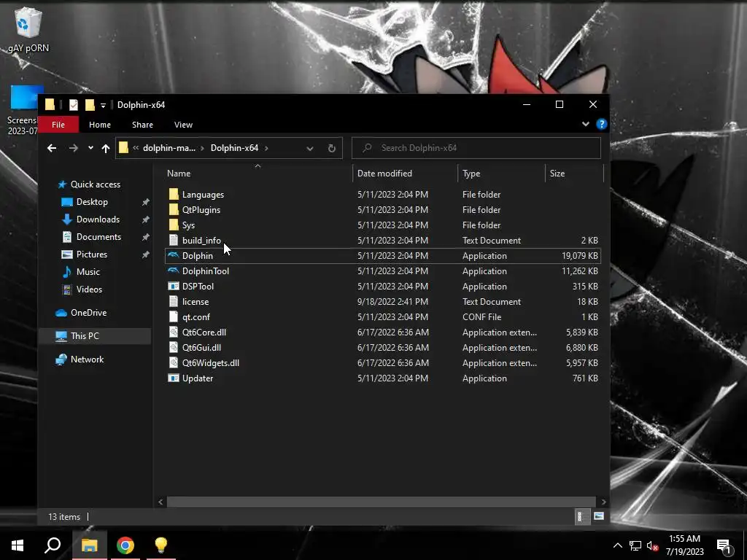Go back with the left arrow button
This screenshot has width=747, height=560.
(x=52, y=148)
